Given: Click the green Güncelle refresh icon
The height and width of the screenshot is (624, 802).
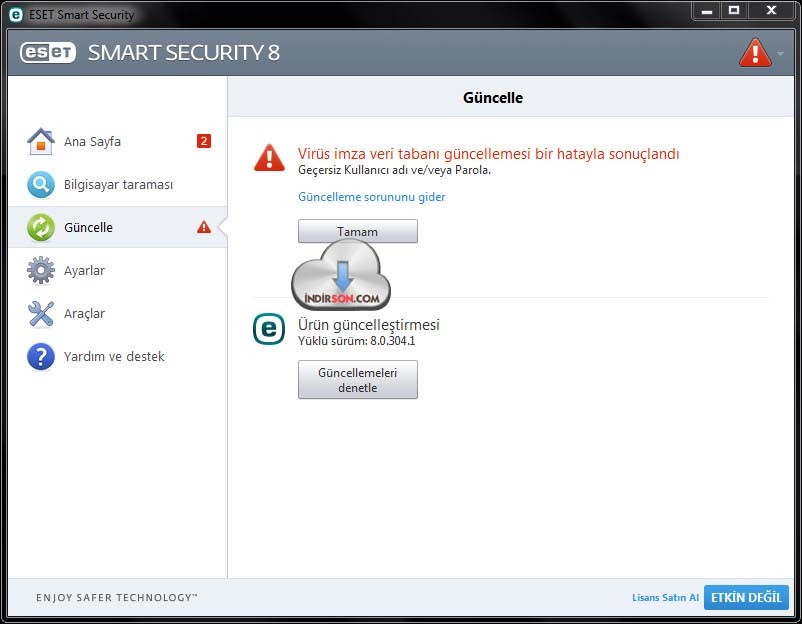Looking at the screenshot, I should 41,227.
